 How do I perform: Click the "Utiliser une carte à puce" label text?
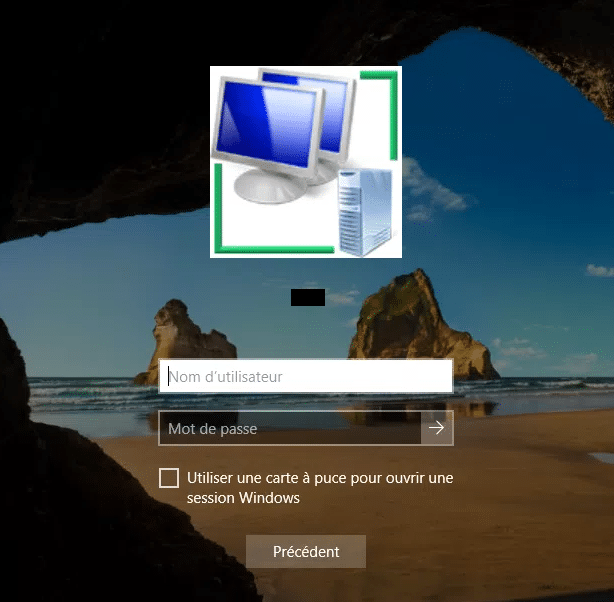pyautogui.click(x=320, y=488)
